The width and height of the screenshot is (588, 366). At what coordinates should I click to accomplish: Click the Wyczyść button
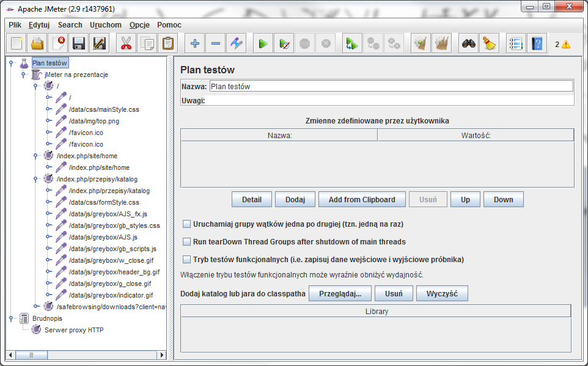(442, 294)
